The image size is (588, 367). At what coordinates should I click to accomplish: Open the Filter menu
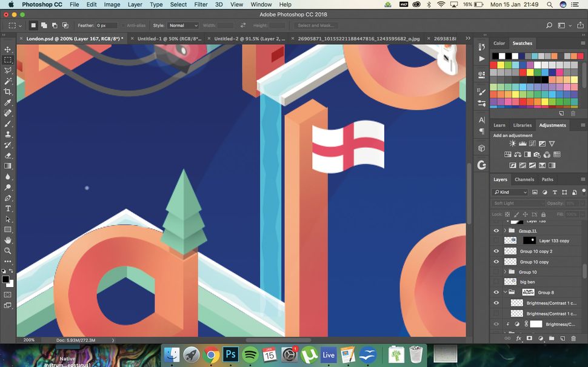[201, 4]
